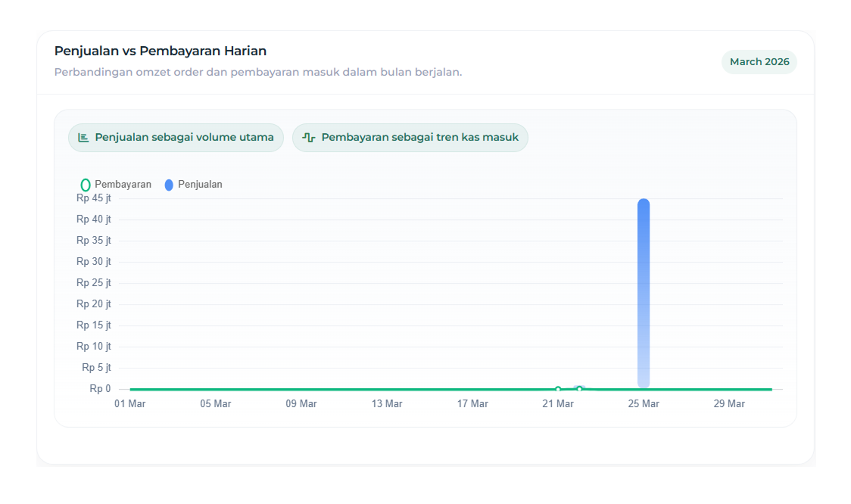Select the Penjualan sebagai volume utama chip

[176, 138]
